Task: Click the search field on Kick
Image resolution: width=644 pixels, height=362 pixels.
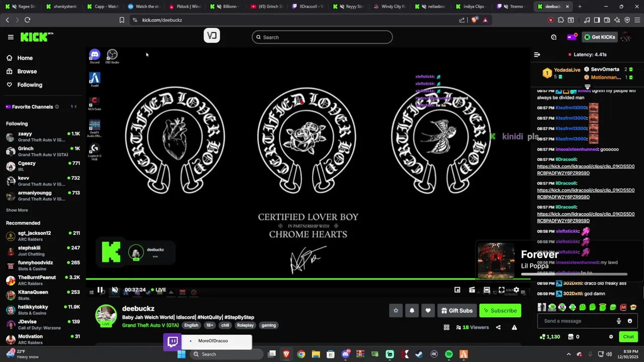Action: pos(322,37)
